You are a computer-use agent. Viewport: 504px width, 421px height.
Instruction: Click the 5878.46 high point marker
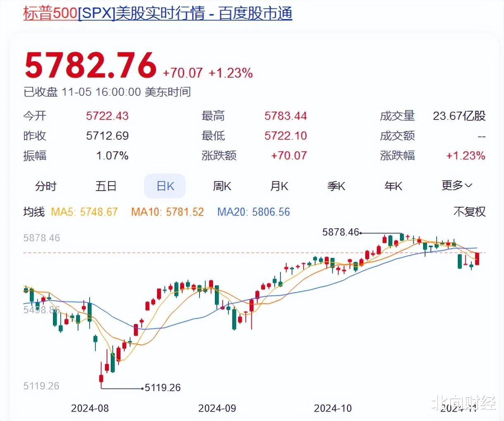point(341,232)
